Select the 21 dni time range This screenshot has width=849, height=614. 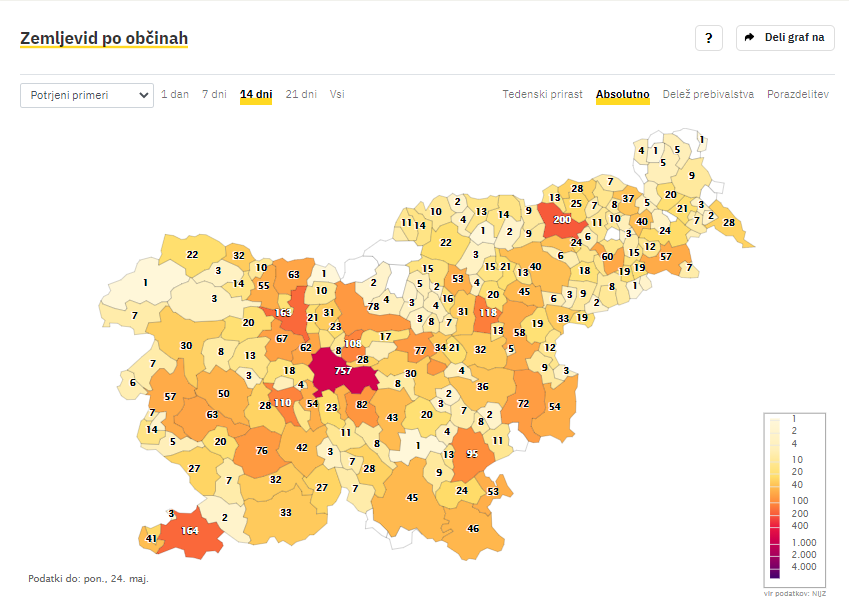click(x=301, y=95)
